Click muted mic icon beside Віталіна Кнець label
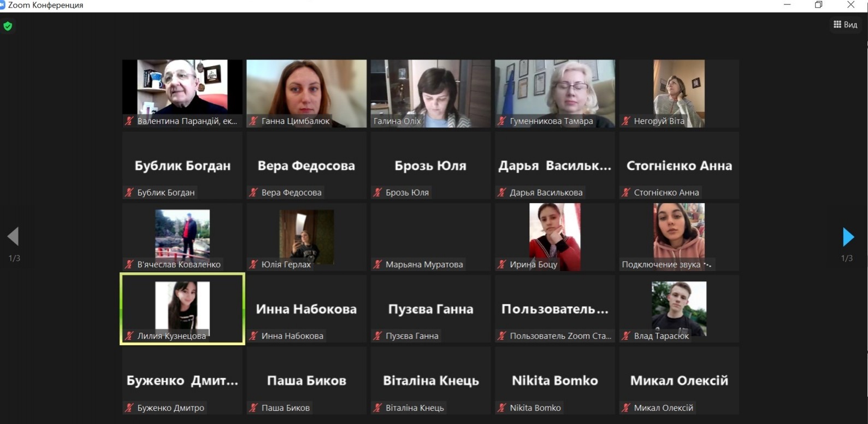868x424 pixels. tap(377, 408)
